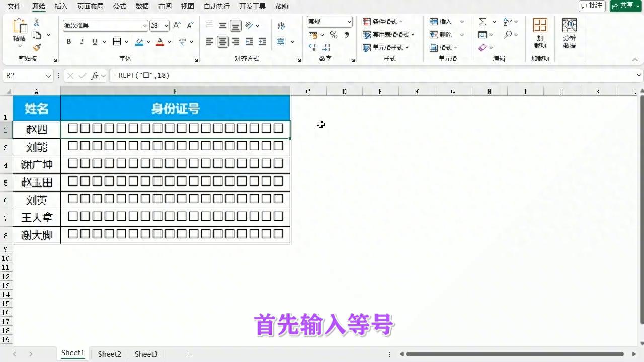Image resolution: width=644 pixels, height=362 pixels.
Task: Click the Find & Select magnifier icon
Action: pos(508,35)
